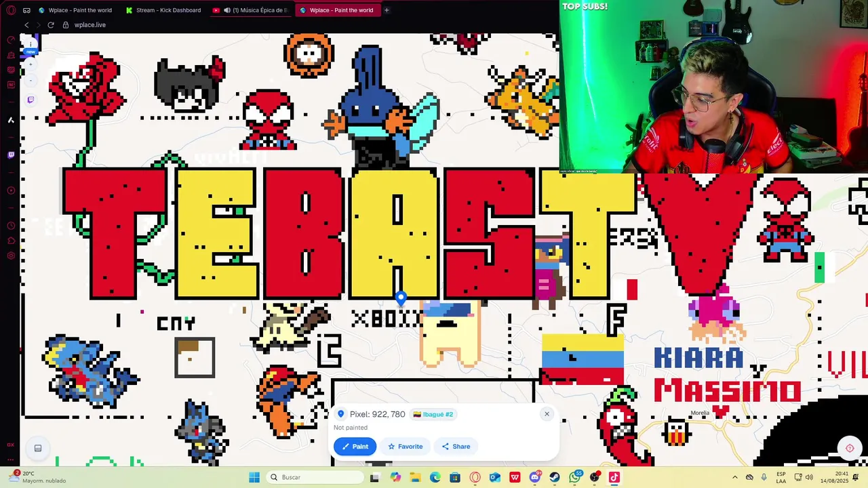Open Discord from the taskbar
The image size is (868, 488).
[x=535, y=477]
